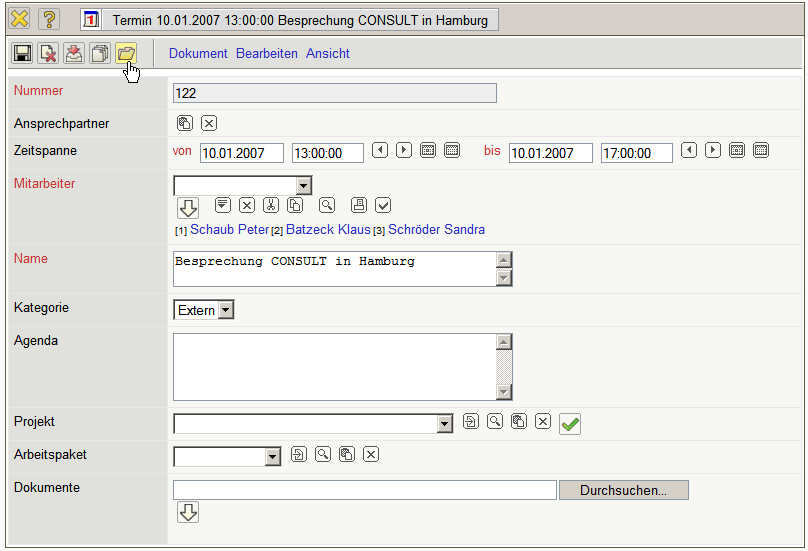Click the green checkmark beside Projekt
808x551 pixels.
570,424
